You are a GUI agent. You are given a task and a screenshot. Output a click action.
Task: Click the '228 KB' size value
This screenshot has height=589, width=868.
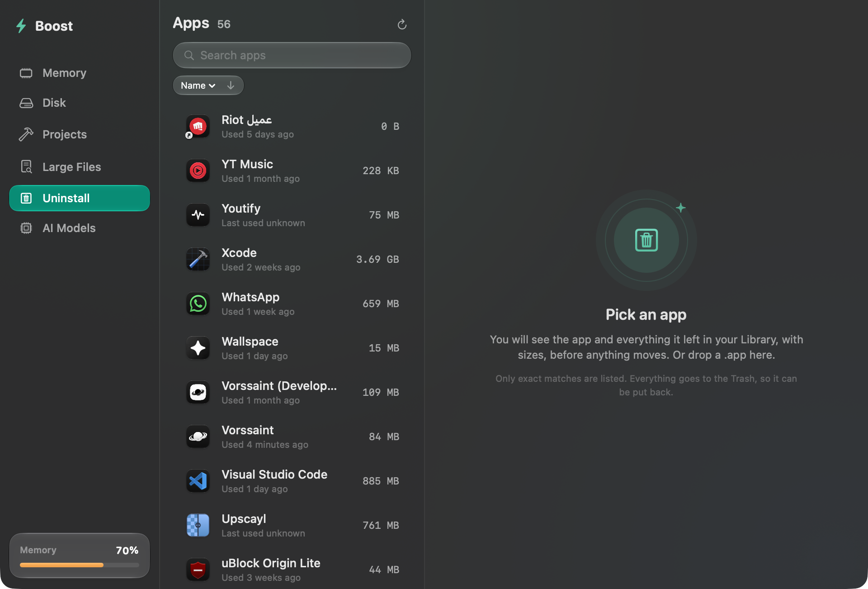point(381,171)
